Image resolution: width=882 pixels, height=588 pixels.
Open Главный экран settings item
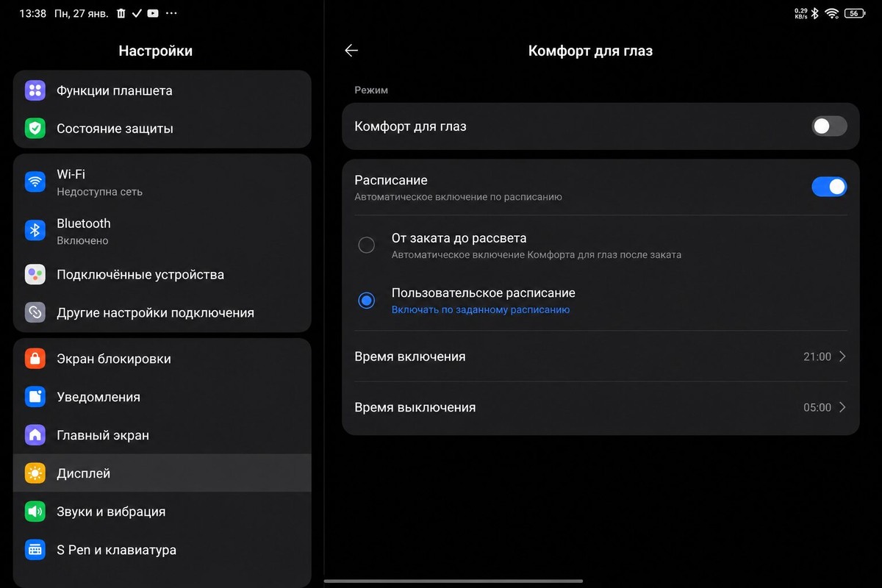click(x=162, y=435)
